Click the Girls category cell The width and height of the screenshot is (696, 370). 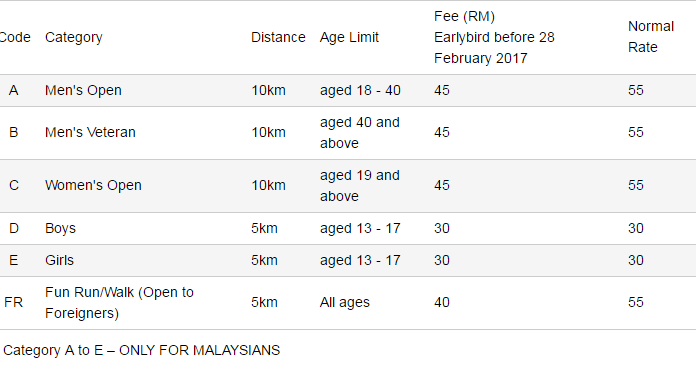[x=59, y=260]
